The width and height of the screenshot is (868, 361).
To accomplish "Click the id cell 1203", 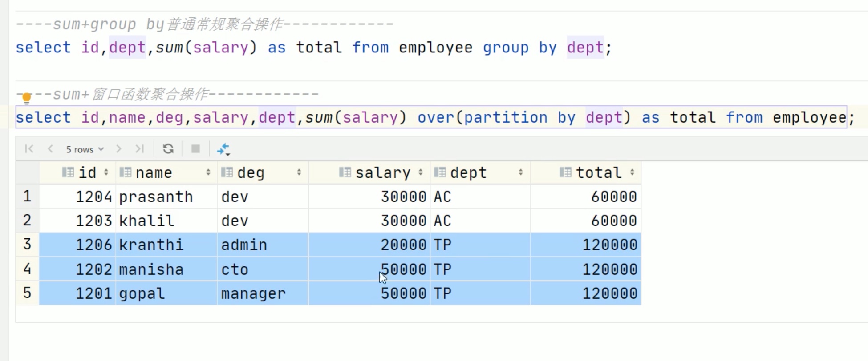I will (77, 221).
